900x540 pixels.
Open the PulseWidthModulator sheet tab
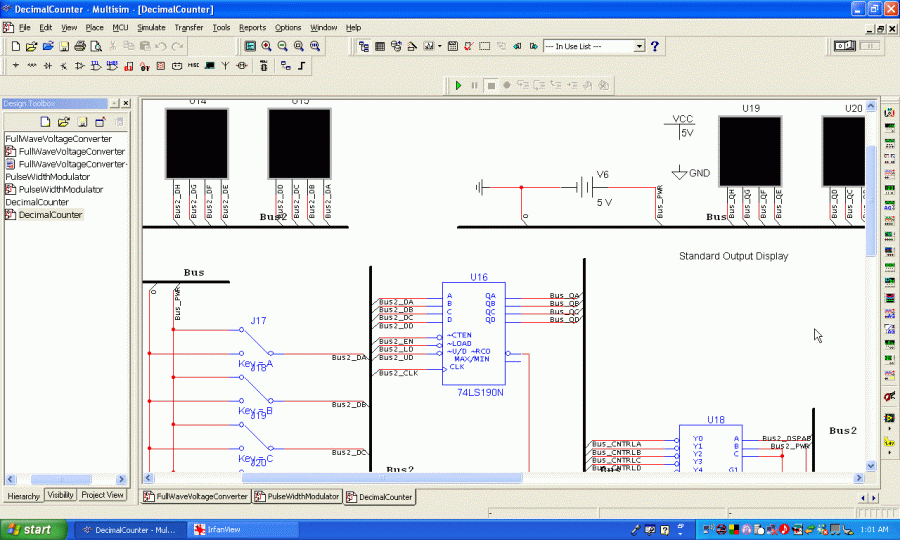tap(297, 496)
